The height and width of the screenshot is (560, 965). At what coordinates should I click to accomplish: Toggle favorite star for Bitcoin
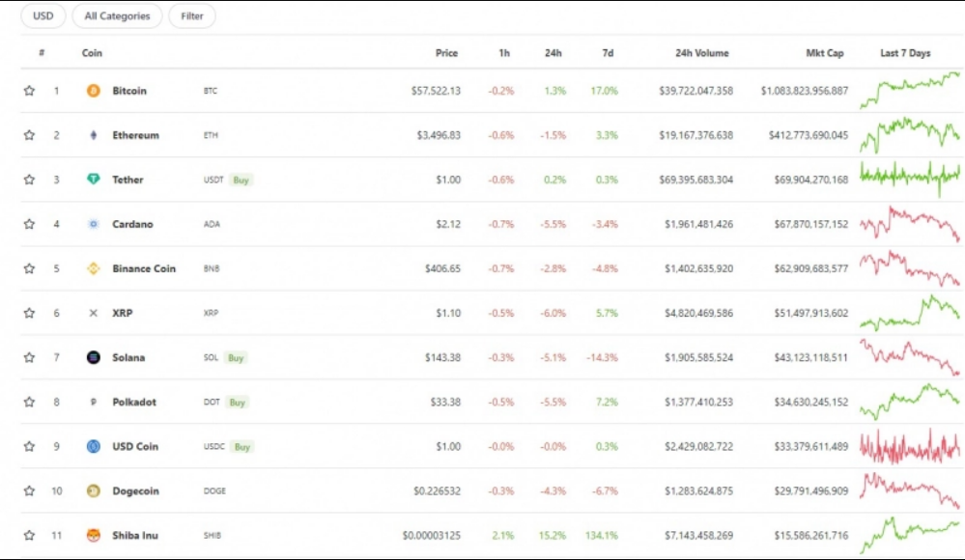point(29,91)
